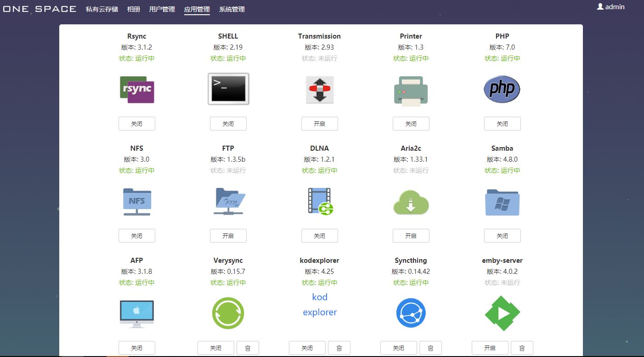This screenshot has height=357, width=644.
Task: Click the FTP folder icon
Action: [229, 201]
